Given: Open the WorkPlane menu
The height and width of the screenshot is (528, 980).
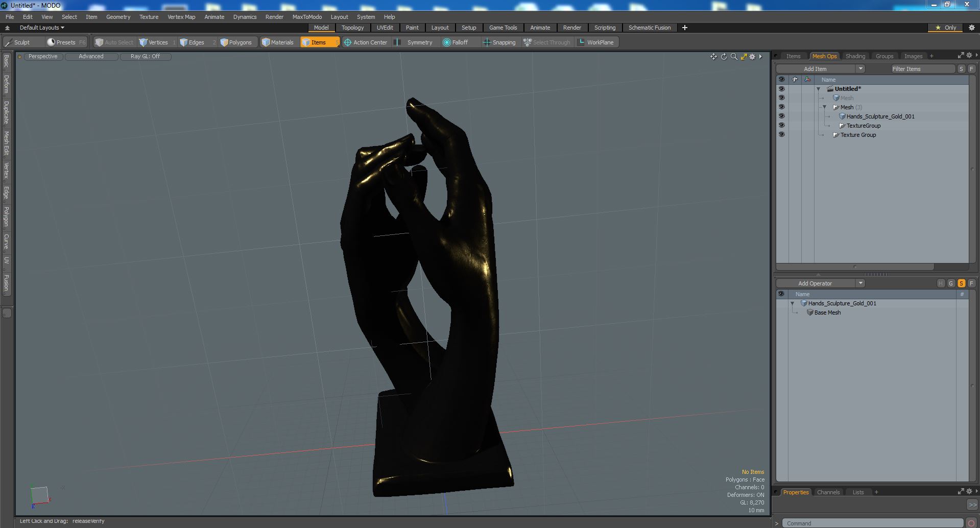Looking at the screenshot, I should [x=596, y=42].
